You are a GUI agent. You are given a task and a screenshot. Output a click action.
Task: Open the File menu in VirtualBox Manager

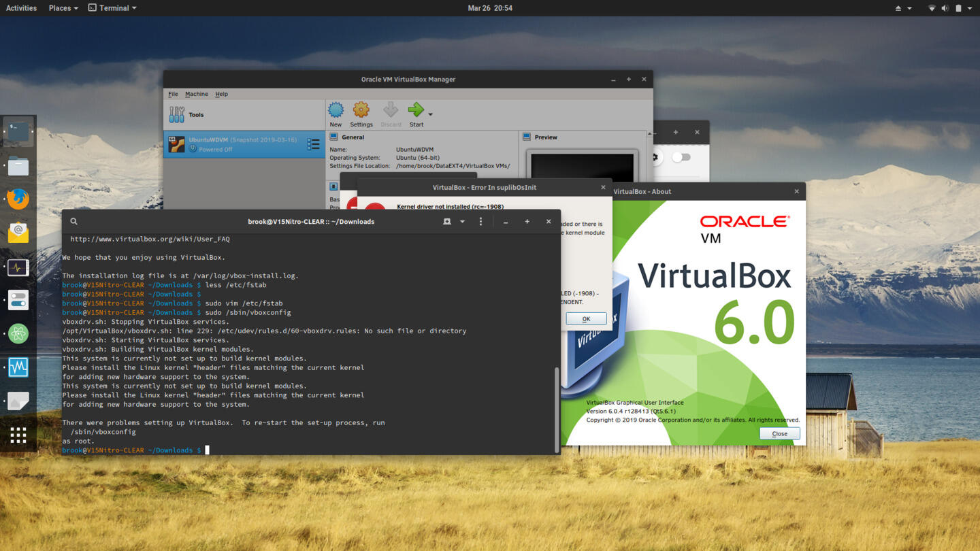tap(173, 94)
